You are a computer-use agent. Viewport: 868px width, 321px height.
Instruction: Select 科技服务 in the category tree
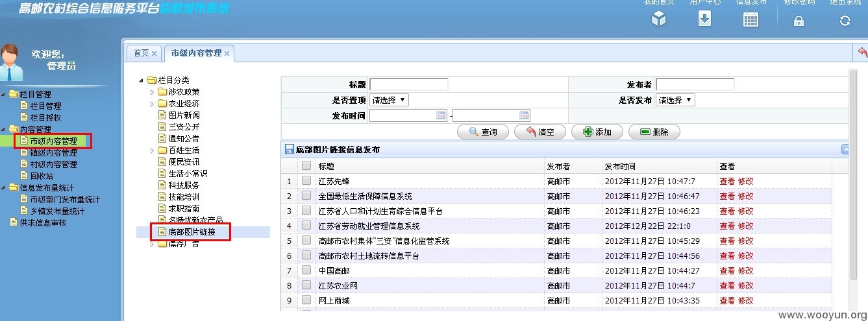[184, 185]
